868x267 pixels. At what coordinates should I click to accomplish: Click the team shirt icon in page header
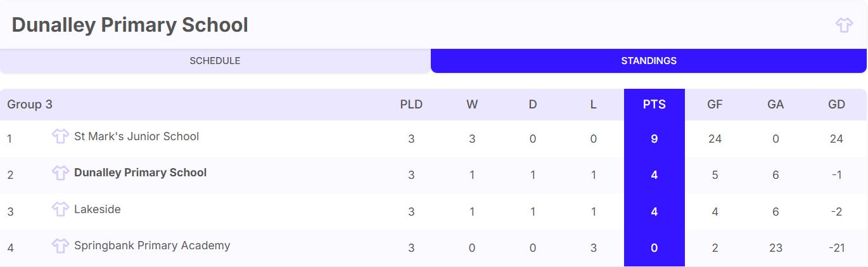click(x=844, y=25)
